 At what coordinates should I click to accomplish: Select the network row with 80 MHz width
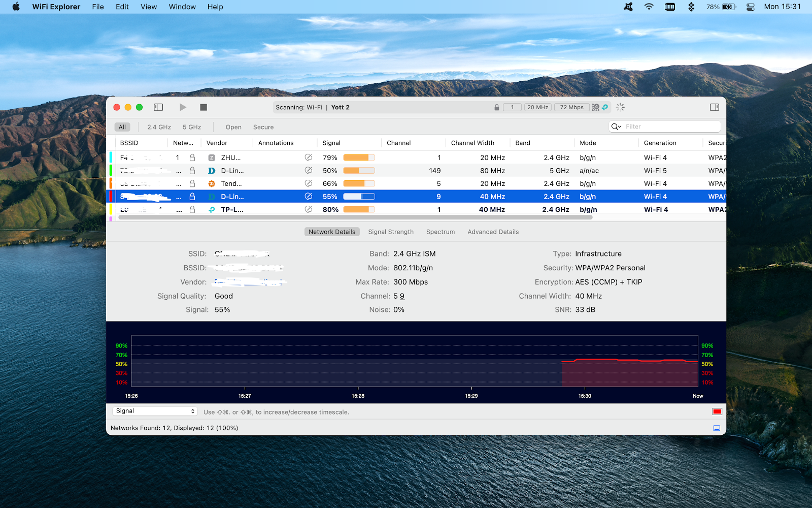[417, 171]
